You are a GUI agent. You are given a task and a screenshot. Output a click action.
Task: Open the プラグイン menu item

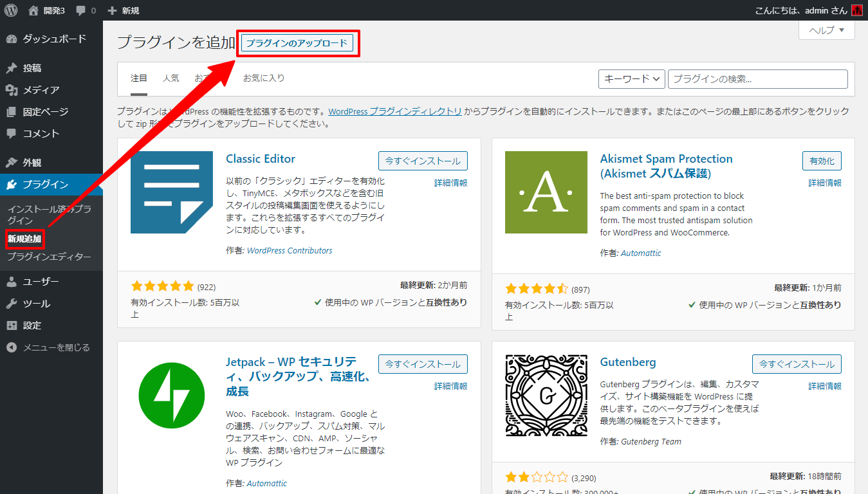coord(51,185)
